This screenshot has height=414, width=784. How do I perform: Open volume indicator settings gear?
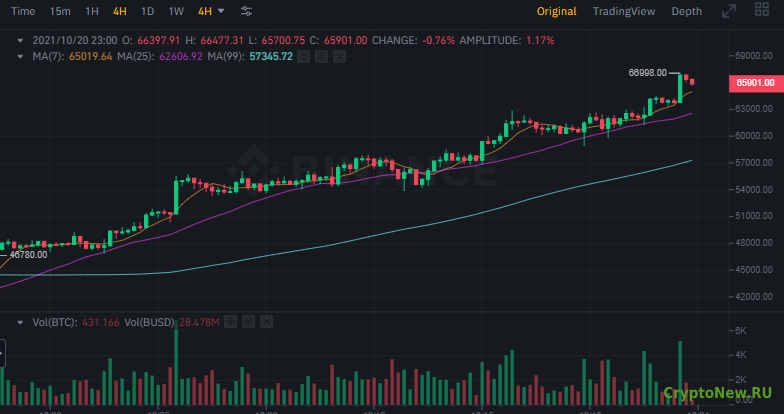coord(248,322)
